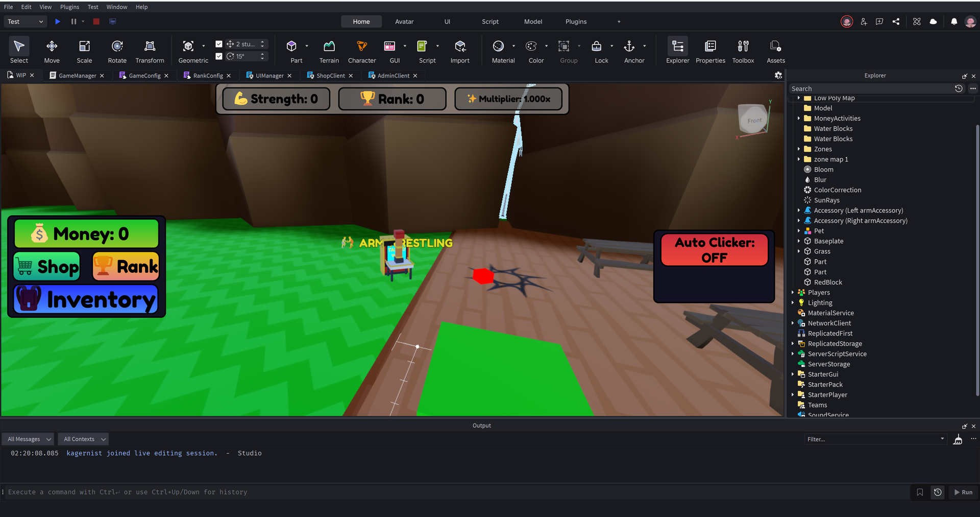The width and height of the screenshot is (980, 517).
Task: Expand the Players service
Action: [x=793, y=293]
